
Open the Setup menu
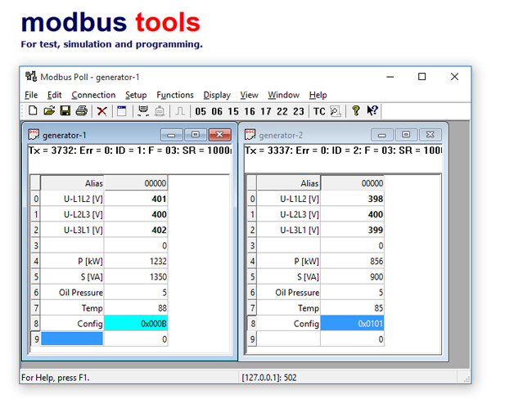(x=136, y=96)
